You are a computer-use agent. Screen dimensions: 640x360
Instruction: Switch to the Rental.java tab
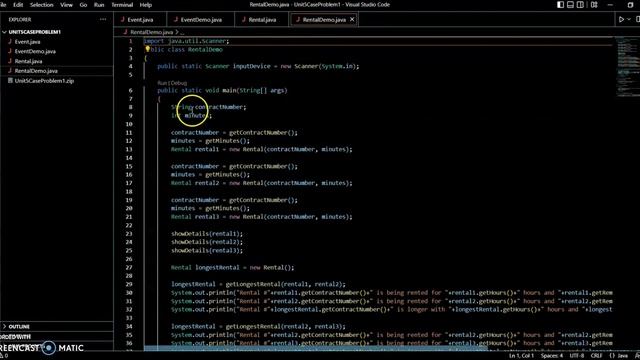(x=262, y=20)
